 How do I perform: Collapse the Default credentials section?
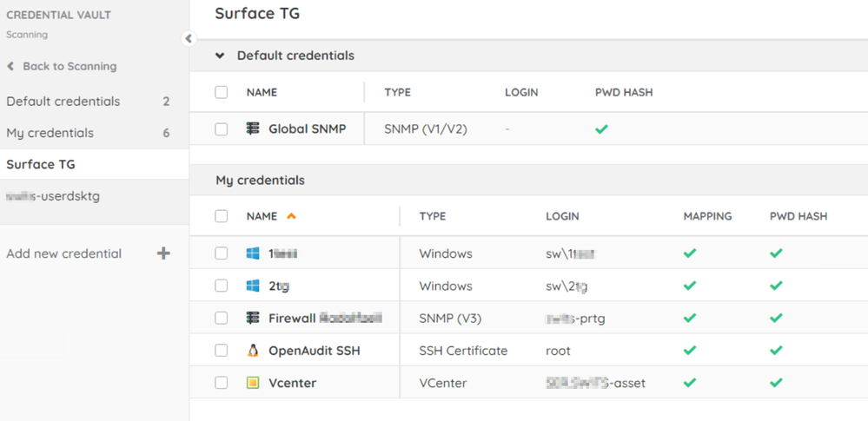[220, 56]
